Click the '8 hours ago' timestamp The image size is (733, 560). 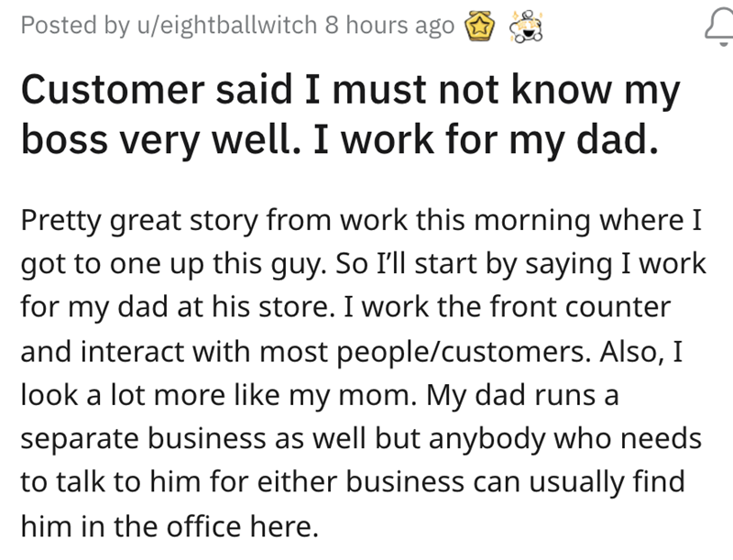pos(390,27)
